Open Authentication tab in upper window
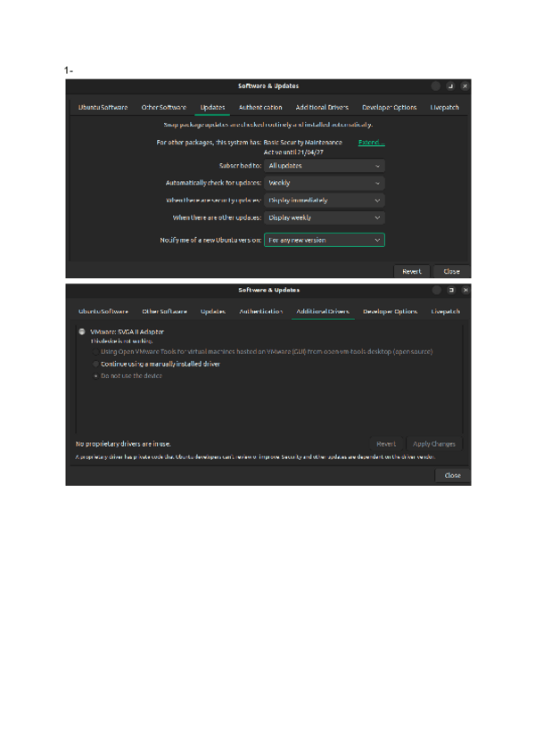This screenshot has width=535, height=756. point(260,107)
